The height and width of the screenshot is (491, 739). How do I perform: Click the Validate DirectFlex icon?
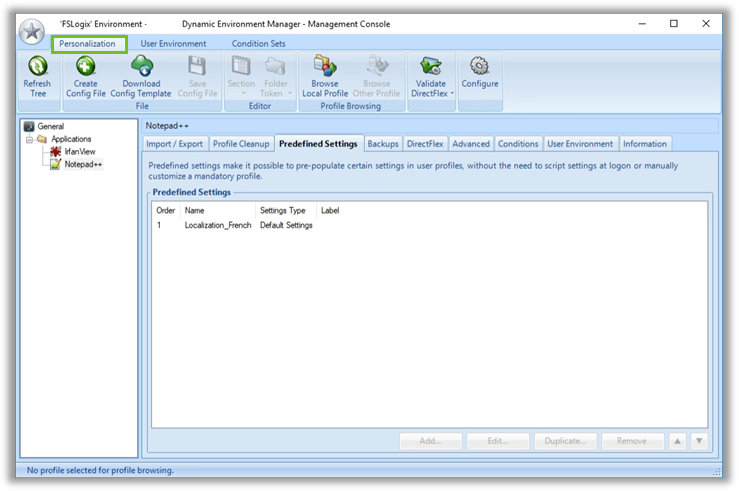coord(431,68)
